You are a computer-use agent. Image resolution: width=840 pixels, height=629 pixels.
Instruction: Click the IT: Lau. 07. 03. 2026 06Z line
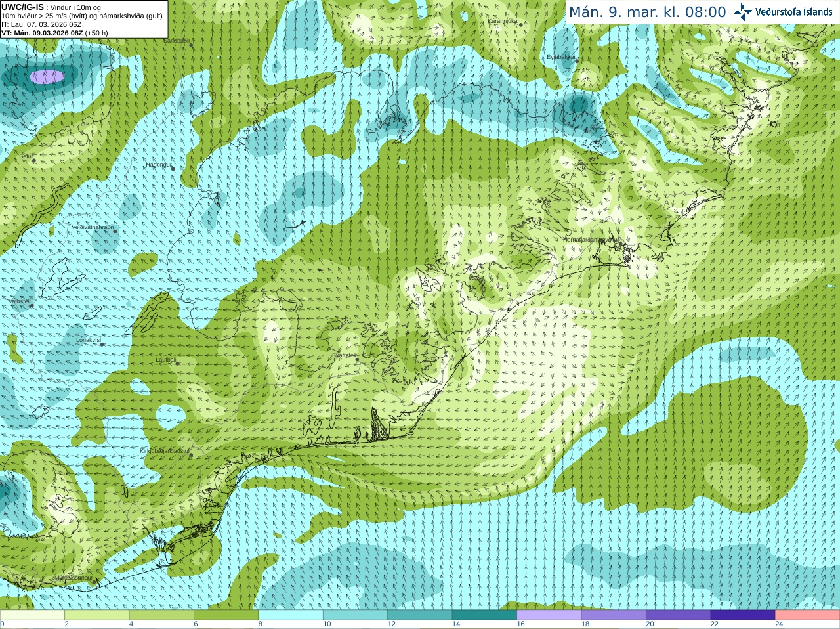41,24
